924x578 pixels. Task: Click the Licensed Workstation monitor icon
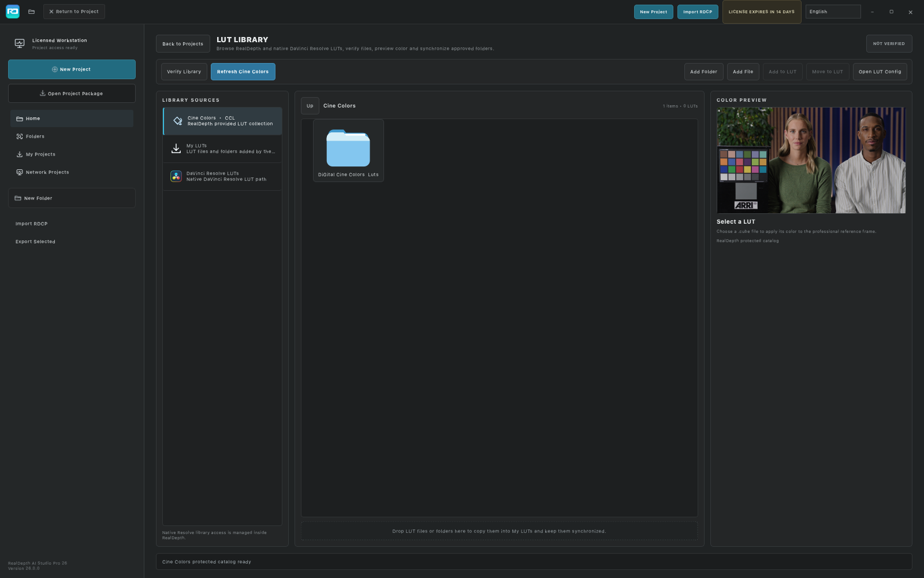[x=20, y=43]
